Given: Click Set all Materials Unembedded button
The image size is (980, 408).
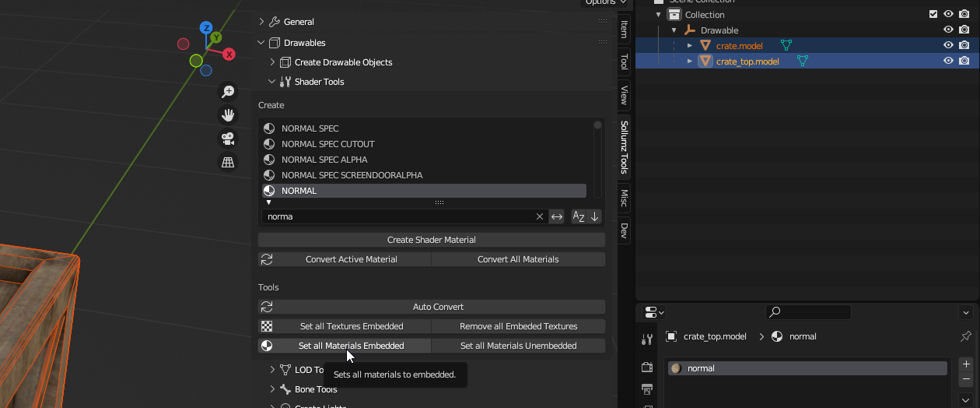Looking at the screenshot, I should pyautogui.click(x=518, y=346).
